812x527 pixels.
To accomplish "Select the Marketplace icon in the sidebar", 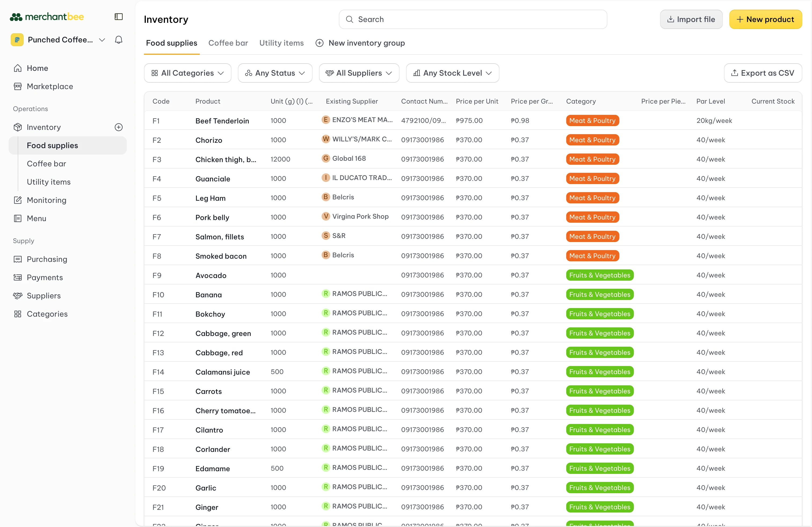I will tap(18, 86).
